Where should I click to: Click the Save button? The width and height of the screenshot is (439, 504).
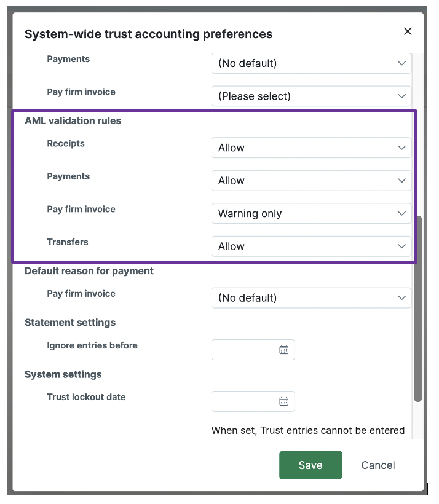tap(310, 465)
